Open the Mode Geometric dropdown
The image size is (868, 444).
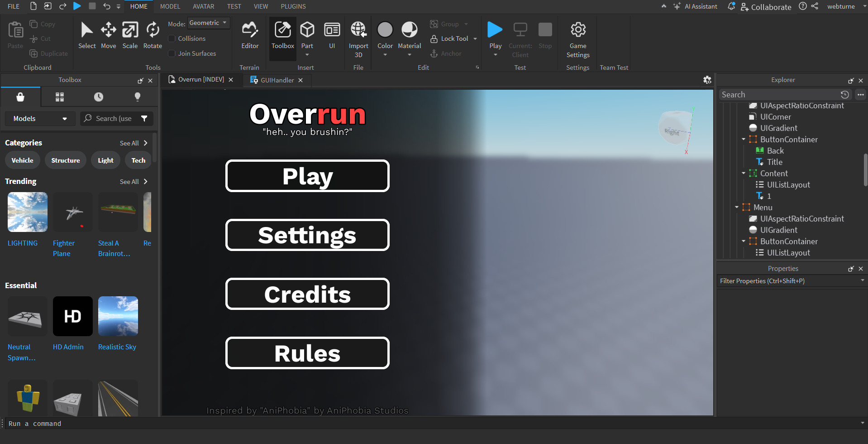[209, 23]
